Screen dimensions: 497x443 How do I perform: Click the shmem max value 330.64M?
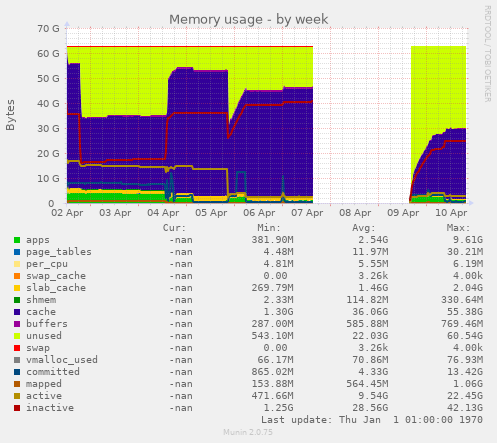[462, 300]
